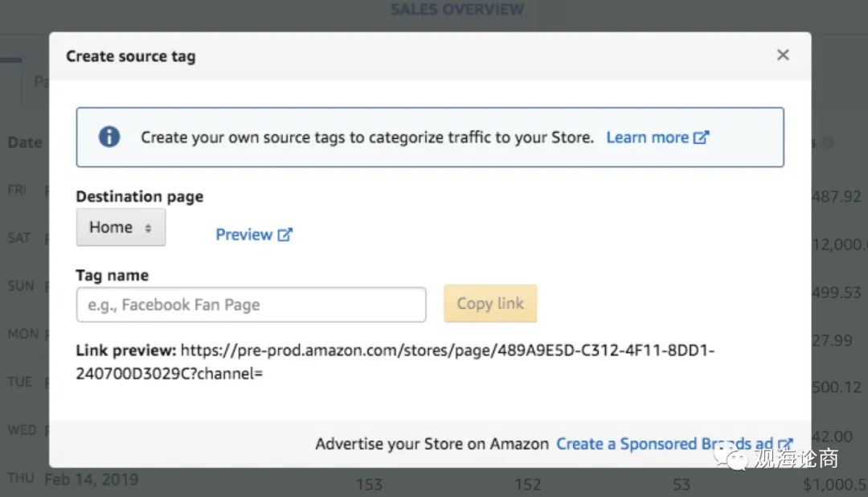The image size is (868, 497).
Task: Click the WeChat watermark logo icon
Action: click(737, 458)
